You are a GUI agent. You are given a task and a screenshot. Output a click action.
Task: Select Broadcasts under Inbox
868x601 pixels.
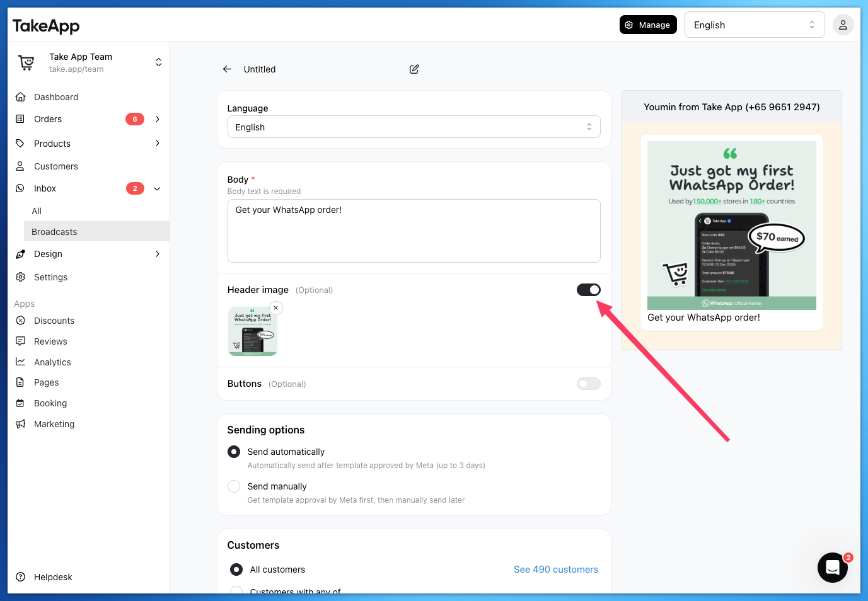click(96, 232)
